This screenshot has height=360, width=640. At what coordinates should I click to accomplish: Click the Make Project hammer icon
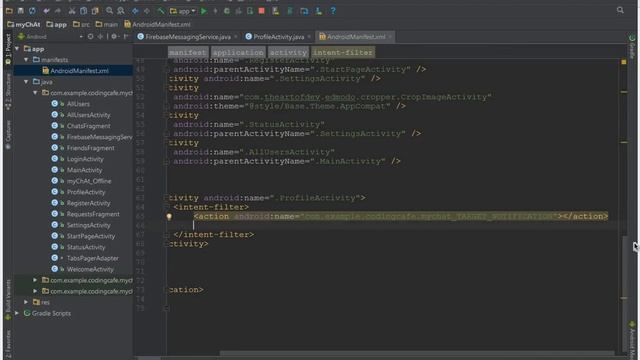(x=161, y=11)
